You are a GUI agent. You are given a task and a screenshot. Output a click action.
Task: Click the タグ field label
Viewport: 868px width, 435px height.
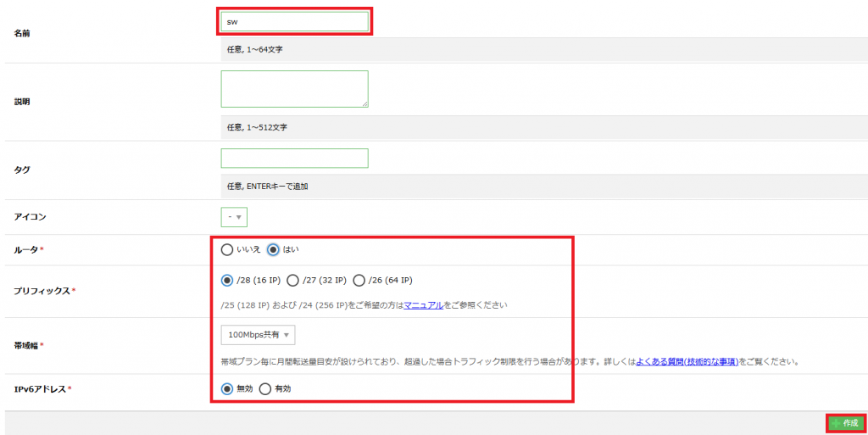coord(22,170)
